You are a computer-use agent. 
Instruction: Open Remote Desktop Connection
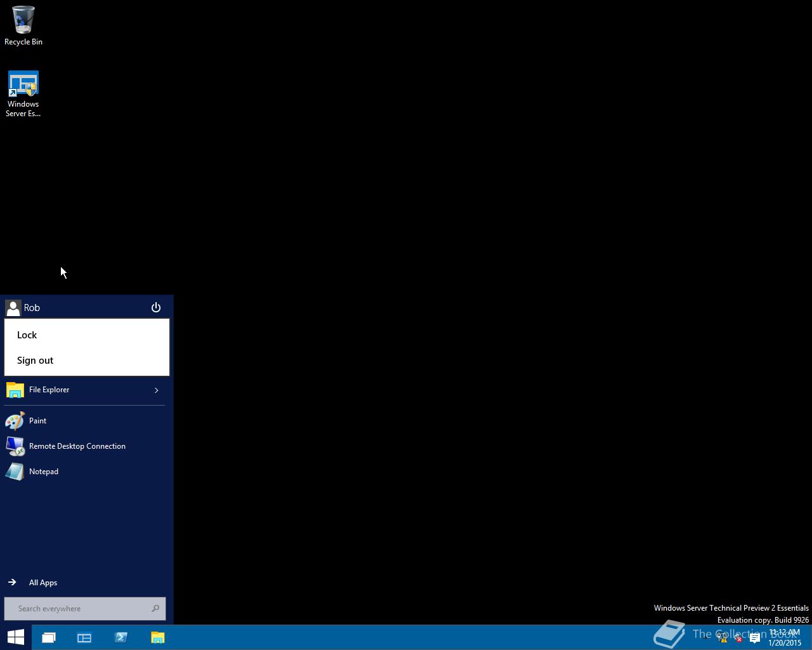pos(84,446)
